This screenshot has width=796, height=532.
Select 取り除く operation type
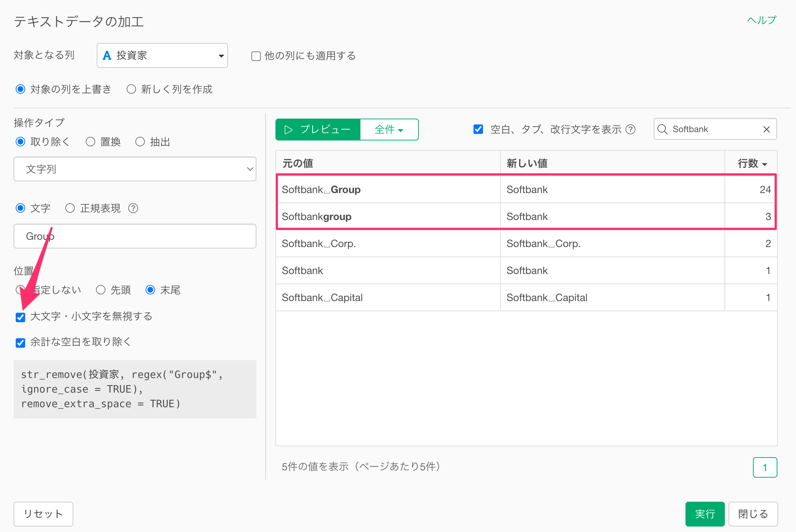(x=20, y=142)
